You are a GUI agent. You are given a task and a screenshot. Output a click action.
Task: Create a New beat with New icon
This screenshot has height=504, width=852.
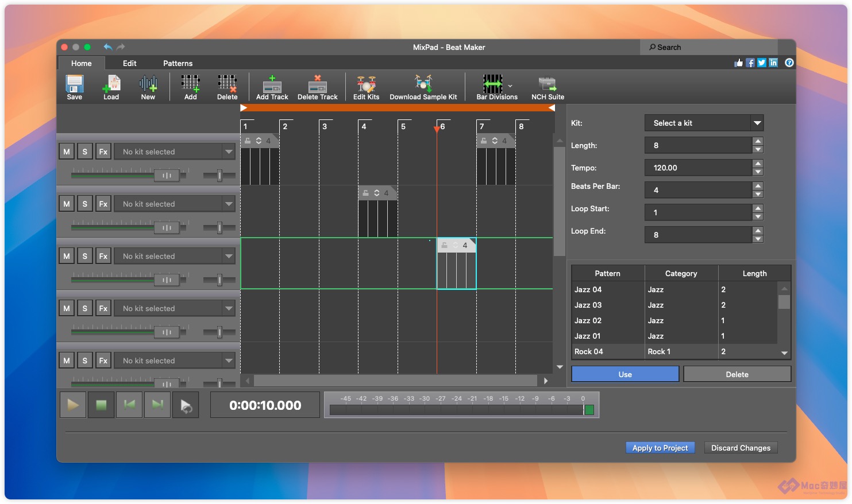click(x=148, y=87)
